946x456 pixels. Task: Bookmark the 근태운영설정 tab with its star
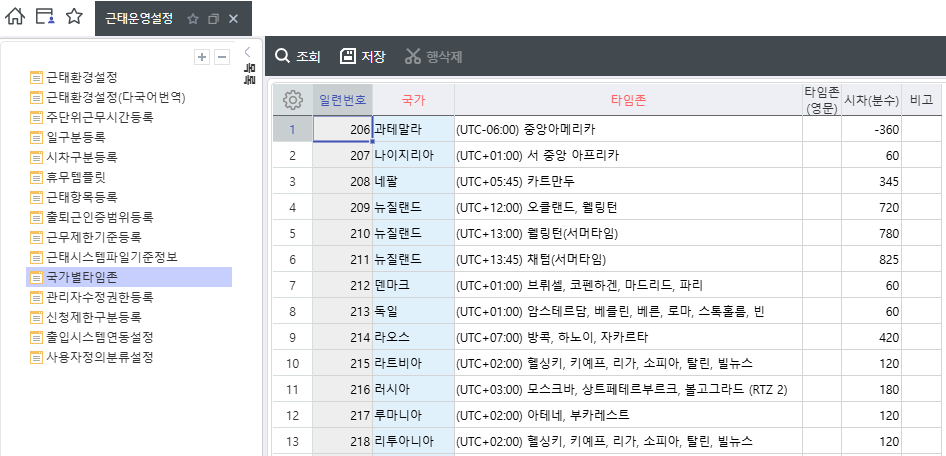click(193, 19)
